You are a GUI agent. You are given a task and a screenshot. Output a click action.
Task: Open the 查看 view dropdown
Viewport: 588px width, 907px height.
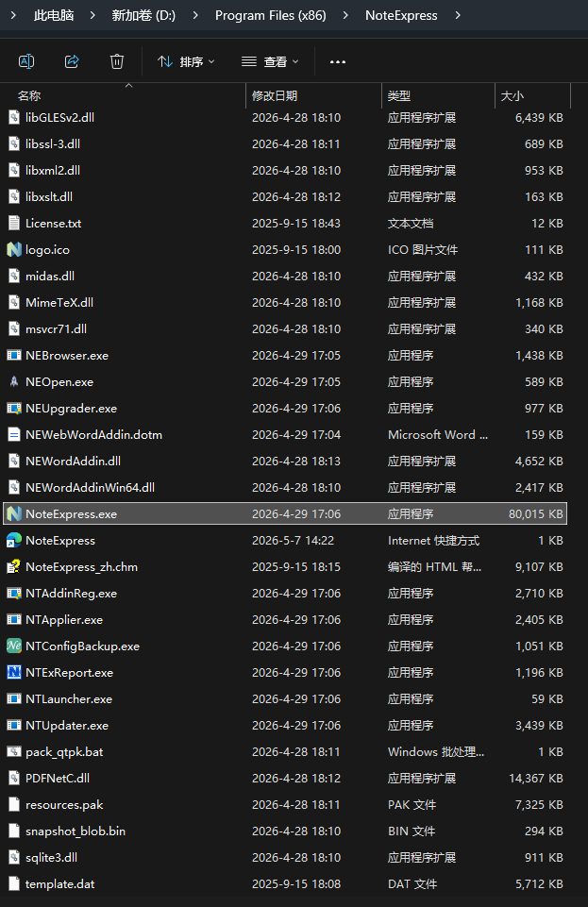(270, 61)
